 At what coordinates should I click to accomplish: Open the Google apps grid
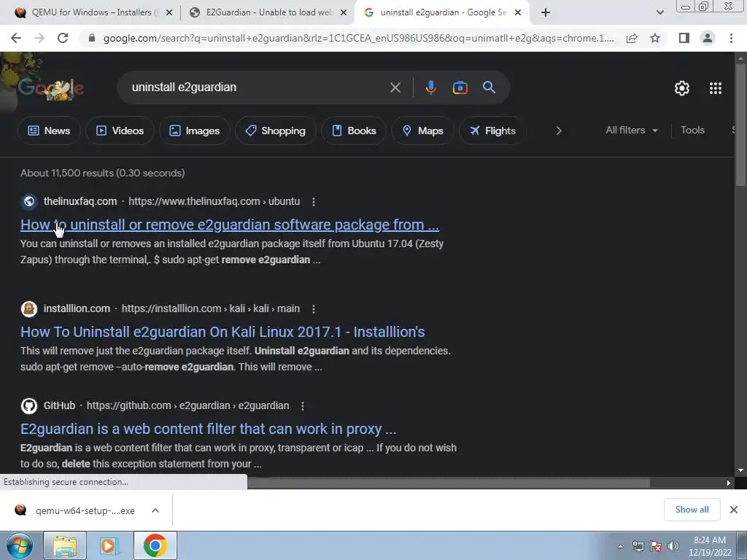tap(715, 88)
